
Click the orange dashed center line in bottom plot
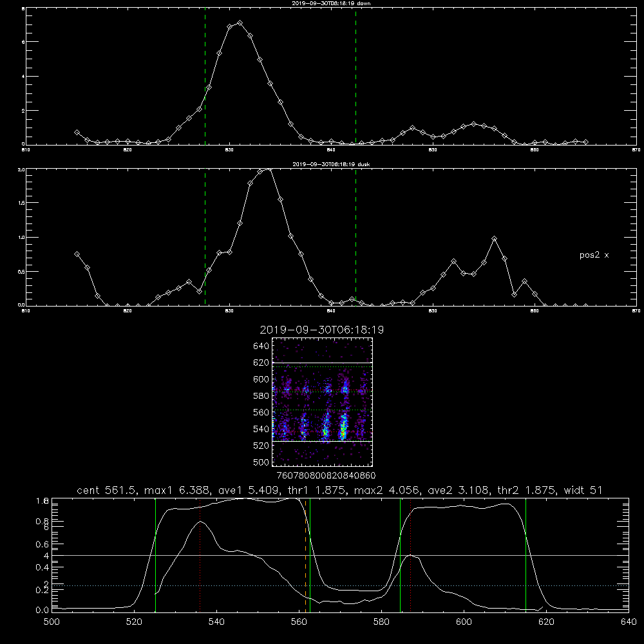pyautogui.click(x=305, y=554)
